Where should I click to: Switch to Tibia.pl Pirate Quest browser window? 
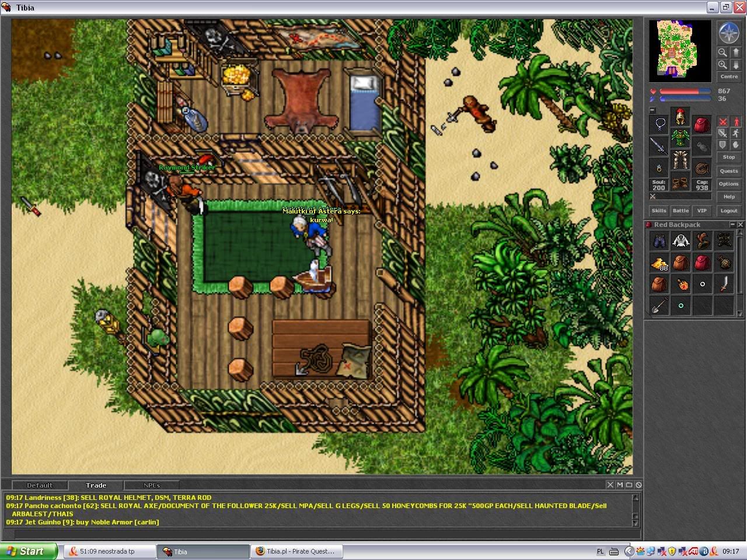coord(296,551)
